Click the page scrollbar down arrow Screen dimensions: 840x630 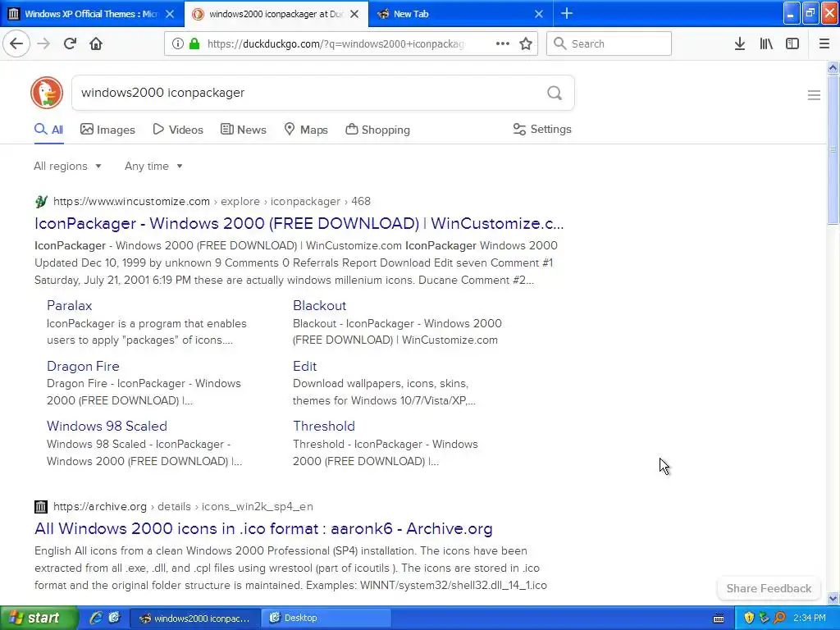pos(833,598)
